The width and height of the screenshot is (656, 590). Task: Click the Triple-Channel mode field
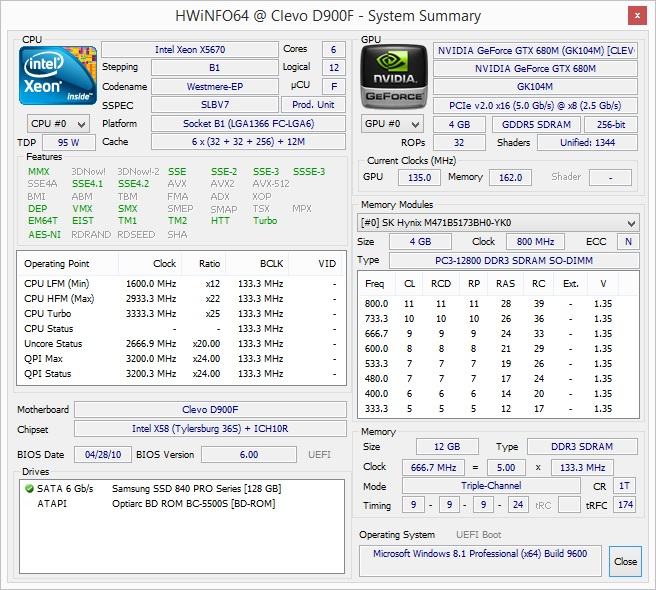click(491, 486)
